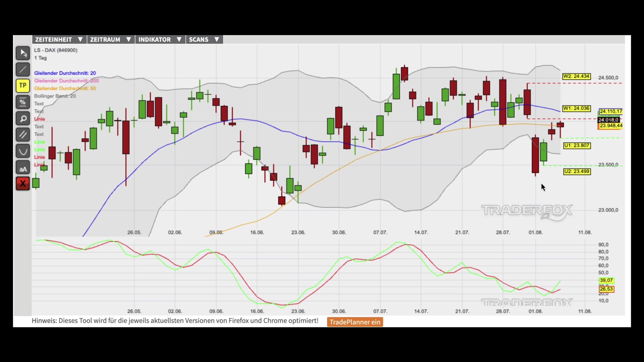This screenshot has width=644, height=362.
Task: Click the U1: 23.807 support label
Action: pyautogui.click(x=577, y=145)
